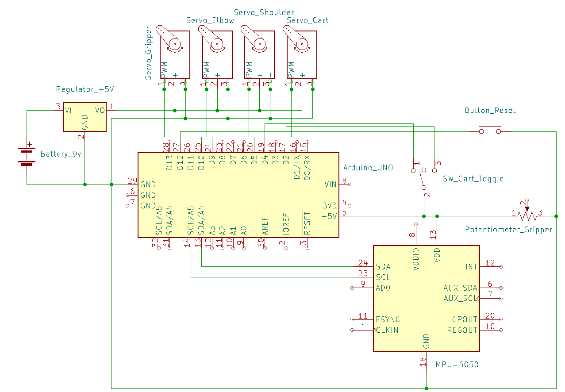Click the Regulator_+5V text label
Screen dimensions: 565x392
[x=85, y=89]
